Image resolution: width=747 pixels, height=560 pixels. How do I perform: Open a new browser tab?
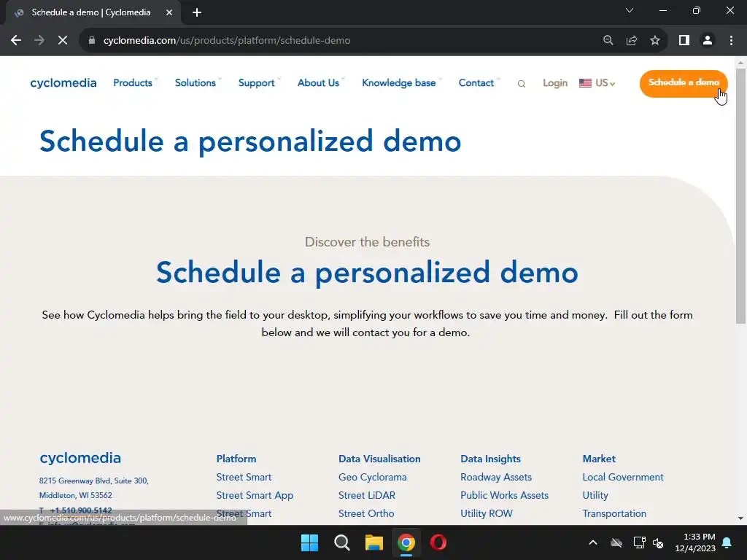click(x=197, y=12)
